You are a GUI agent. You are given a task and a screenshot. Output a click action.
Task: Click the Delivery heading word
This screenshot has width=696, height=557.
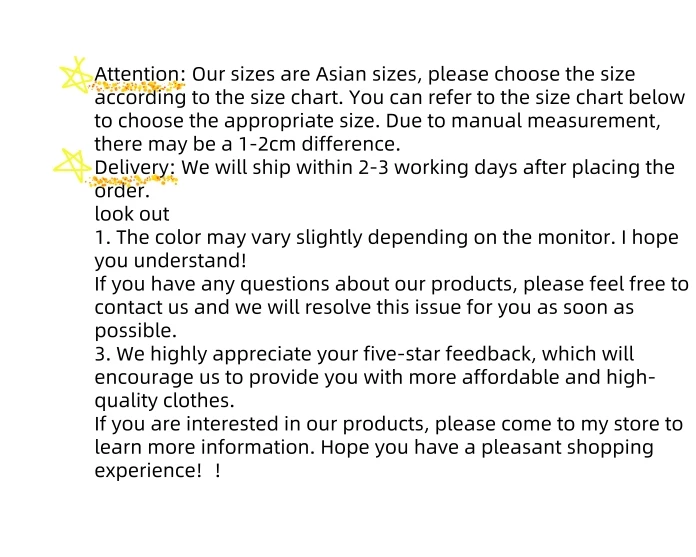coord(135,168)
